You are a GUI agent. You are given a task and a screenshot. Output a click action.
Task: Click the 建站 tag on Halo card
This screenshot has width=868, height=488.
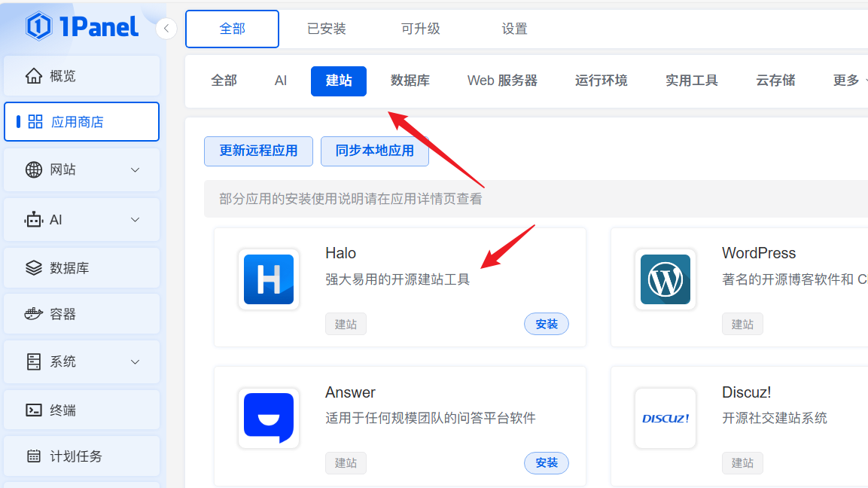[346, 324]
